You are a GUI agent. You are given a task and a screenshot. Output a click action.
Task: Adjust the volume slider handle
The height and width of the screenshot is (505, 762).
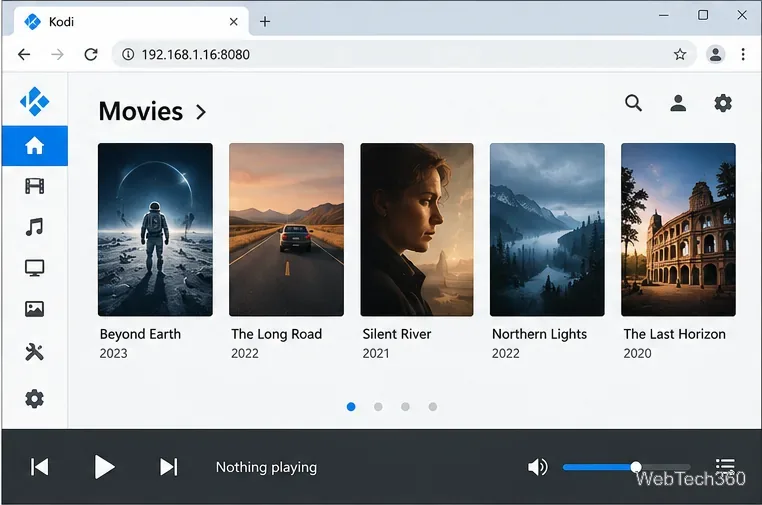coord(636,467)
